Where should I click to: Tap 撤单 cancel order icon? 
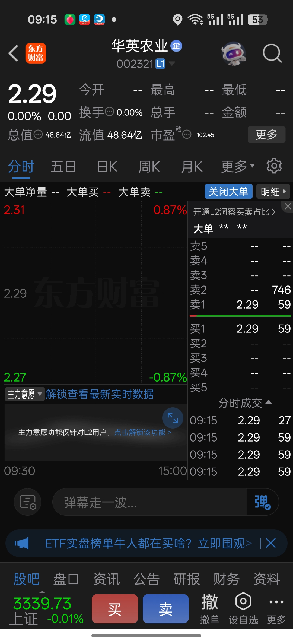pyautogui.click(x=210, y=609)
